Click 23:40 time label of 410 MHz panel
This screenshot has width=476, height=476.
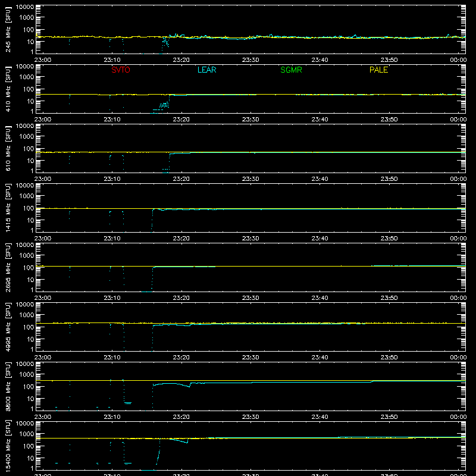point(320,120)
